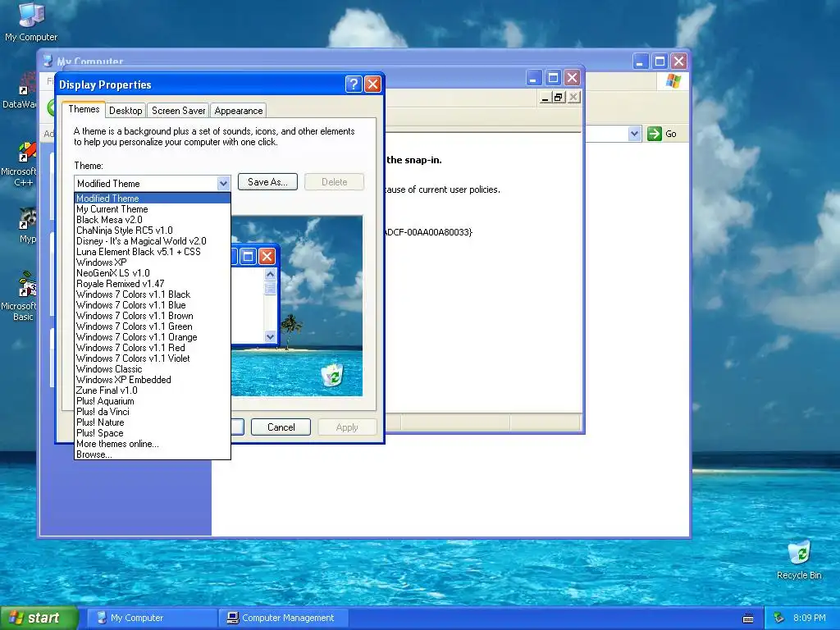Minimize the inner MMC child window
Screen dimensions: 840x630
(545, 97)
